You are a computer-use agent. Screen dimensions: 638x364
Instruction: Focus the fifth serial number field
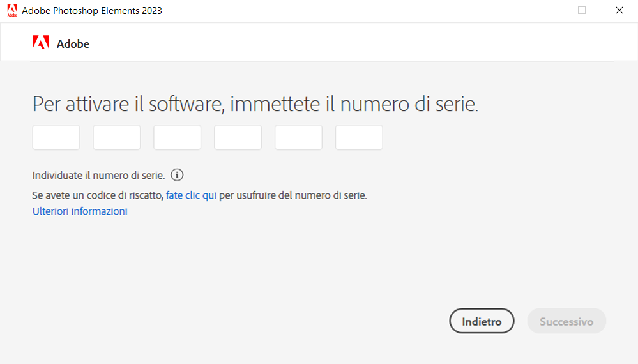[299, 137]
